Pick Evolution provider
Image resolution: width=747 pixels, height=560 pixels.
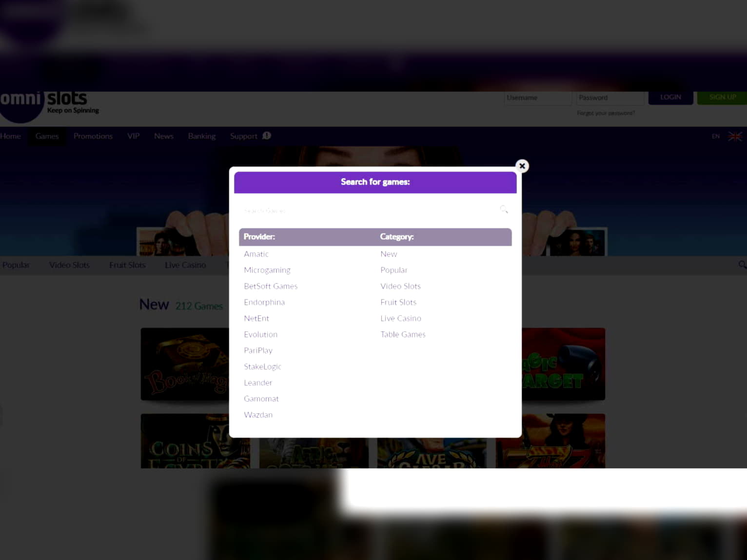tap(261, 334)
